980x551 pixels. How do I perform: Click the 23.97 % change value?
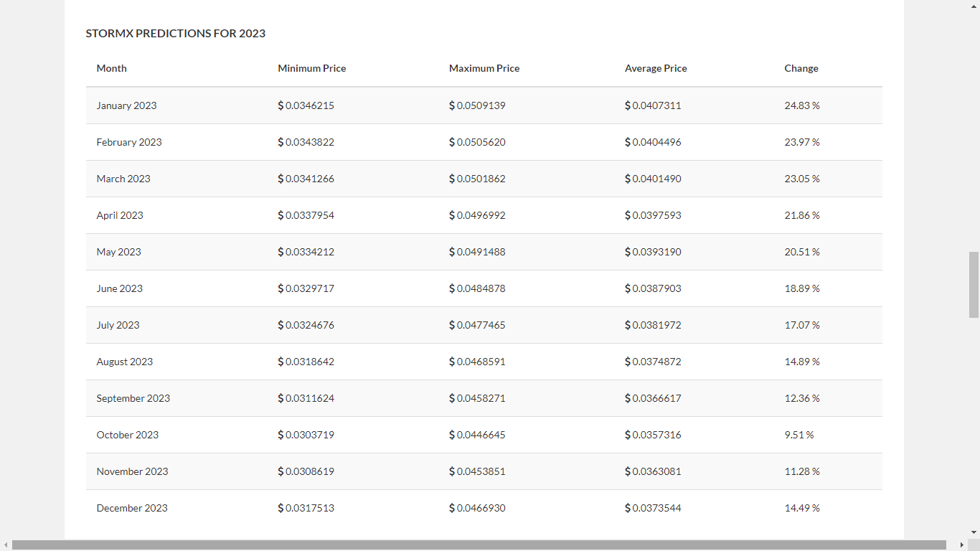802,142
